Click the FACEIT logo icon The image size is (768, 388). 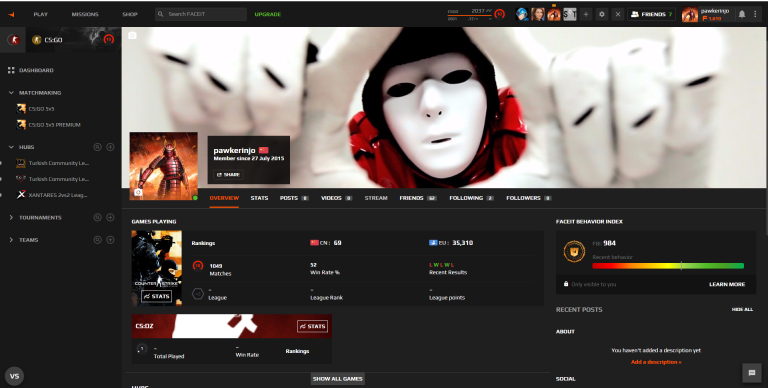pyautogui.click(x=11, y=14)
